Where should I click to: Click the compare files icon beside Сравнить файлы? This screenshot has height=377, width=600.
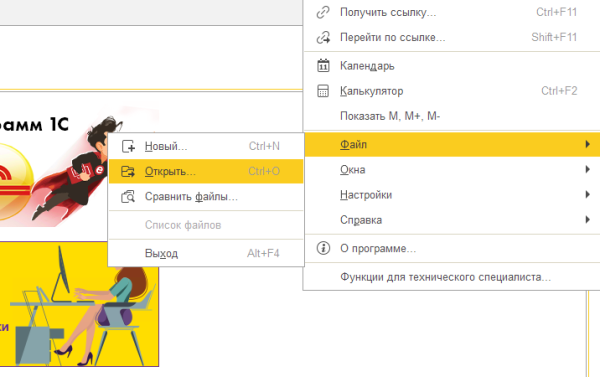[128, 196]
